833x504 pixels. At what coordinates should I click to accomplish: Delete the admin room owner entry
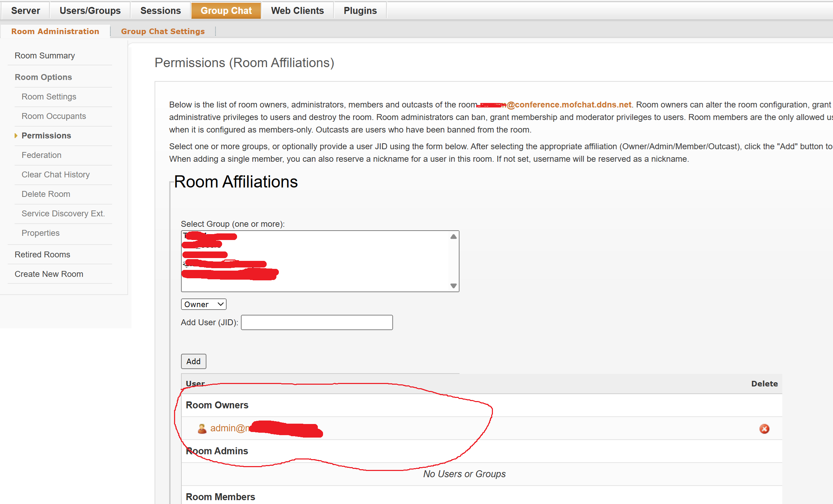(x=764, y=429)
